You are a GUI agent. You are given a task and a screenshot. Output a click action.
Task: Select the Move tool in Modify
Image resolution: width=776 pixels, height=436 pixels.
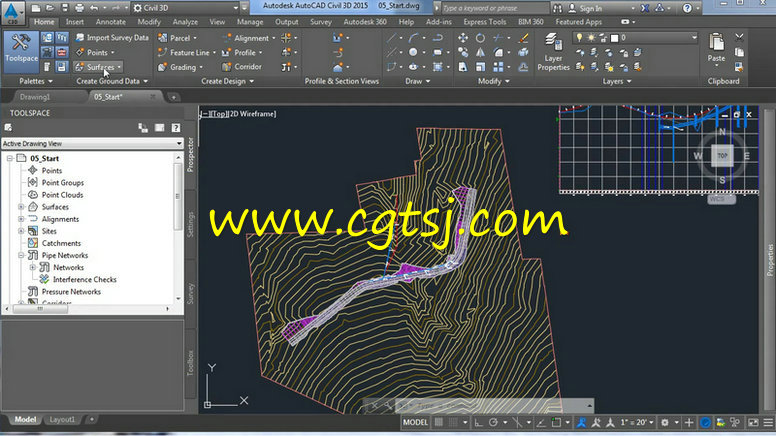pyautogui.click(x=463, y=38)
